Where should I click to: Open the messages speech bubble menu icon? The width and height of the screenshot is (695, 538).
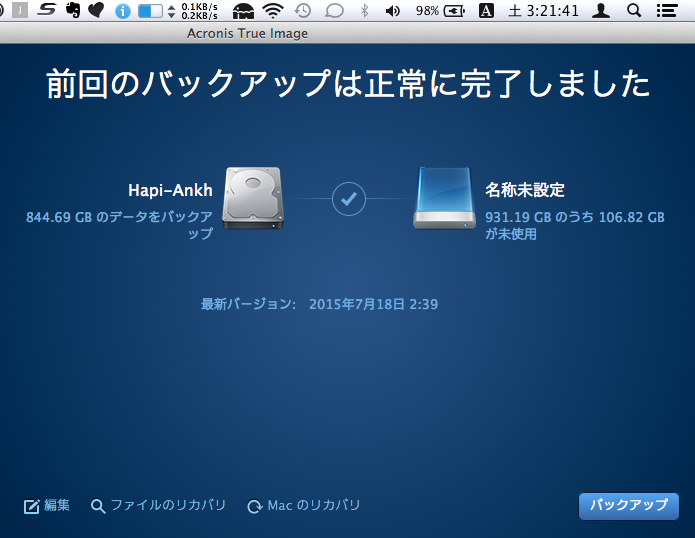334,11
